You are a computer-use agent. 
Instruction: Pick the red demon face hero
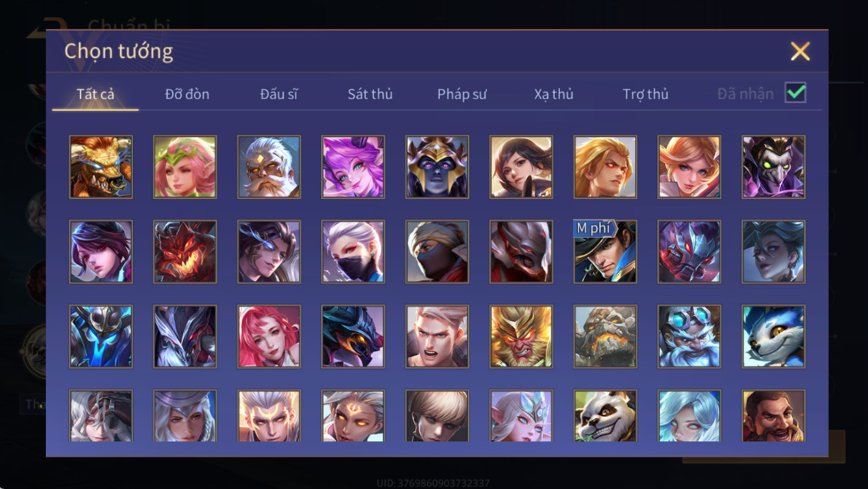tap(185, 251)
